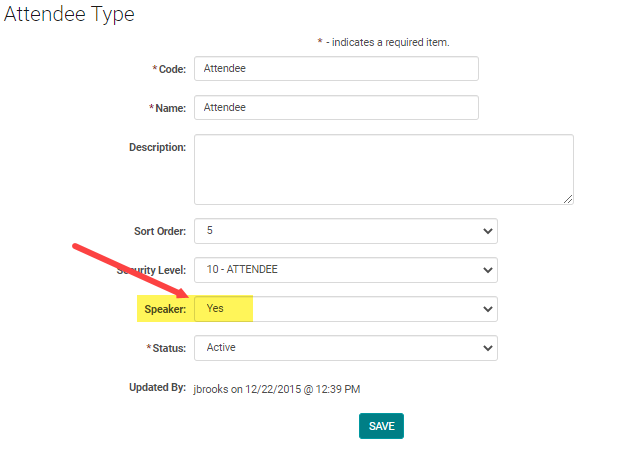Open the Status dropdown showing Active
This screenshot has height=456, width=640.
pos(345,348)
